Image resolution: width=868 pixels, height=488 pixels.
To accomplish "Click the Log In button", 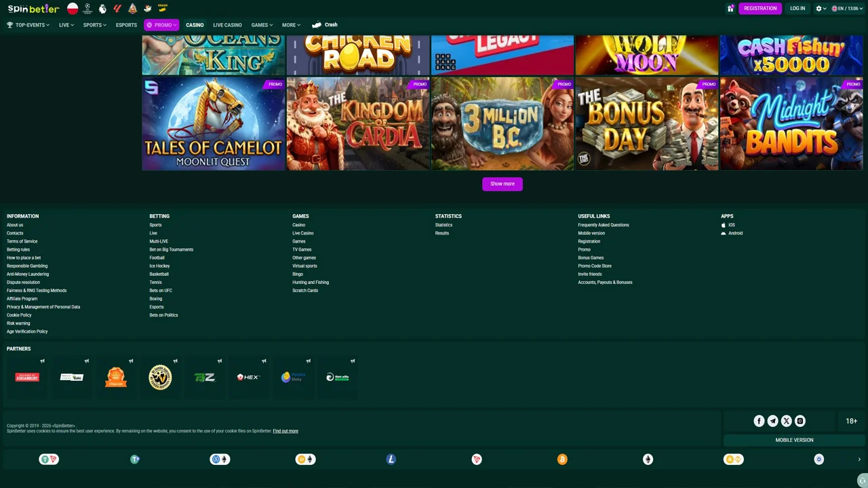I will [797, 9].
